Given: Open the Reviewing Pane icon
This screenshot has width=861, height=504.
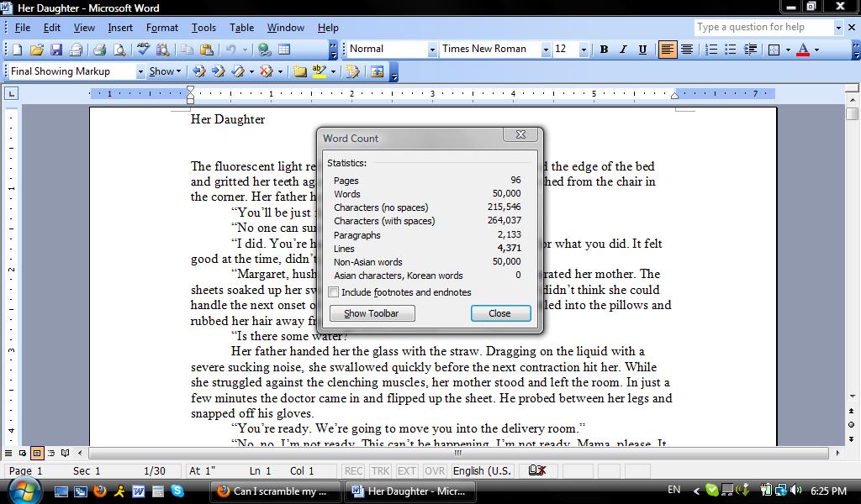Looking at the screenshot, I should (378, 71).
